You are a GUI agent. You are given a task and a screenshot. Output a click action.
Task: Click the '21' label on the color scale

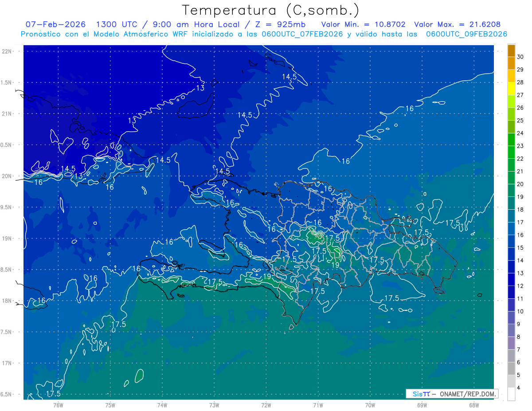pyautogui.click(x=520, y=171)
